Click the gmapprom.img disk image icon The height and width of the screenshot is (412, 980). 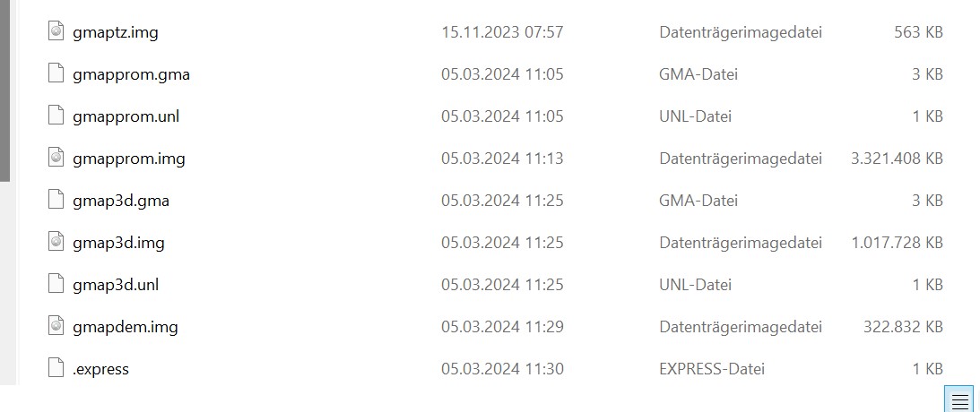pos(56,158)
